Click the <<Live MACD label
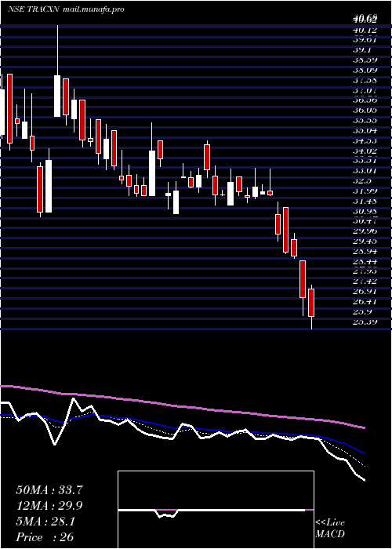392x549 pixels. coord(330,529)
